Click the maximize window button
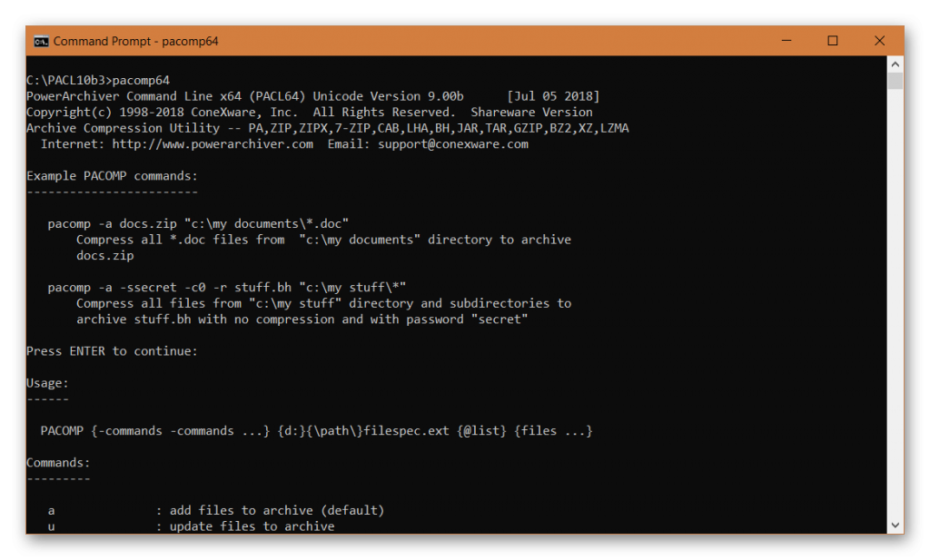This screenshot has height=560, width=930. tap(831, 40)
